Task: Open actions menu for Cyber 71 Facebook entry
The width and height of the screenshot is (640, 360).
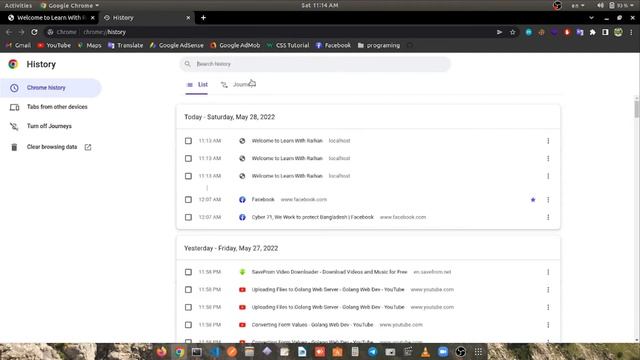Action: coord(548,217)
